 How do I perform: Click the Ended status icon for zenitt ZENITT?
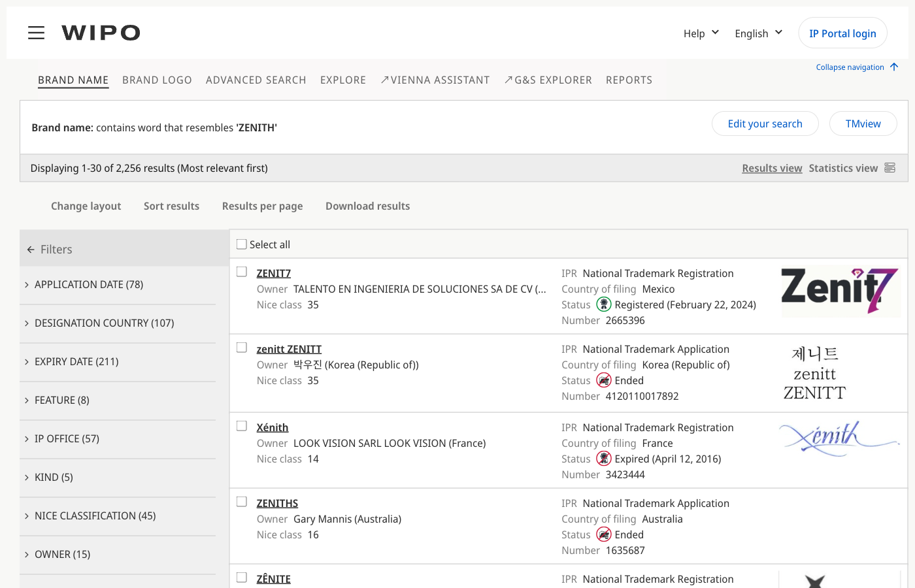[604, 380]
